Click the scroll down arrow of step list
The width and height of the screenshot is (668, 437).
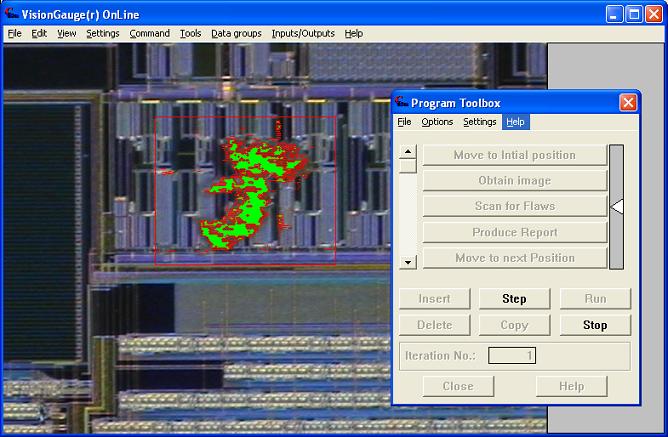[408, 262]
